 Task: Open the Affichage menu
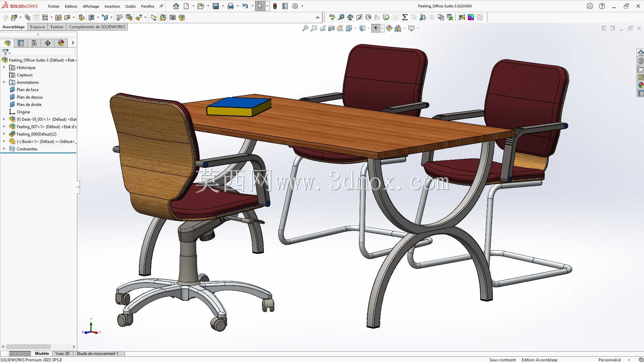[x=91, y=6]
